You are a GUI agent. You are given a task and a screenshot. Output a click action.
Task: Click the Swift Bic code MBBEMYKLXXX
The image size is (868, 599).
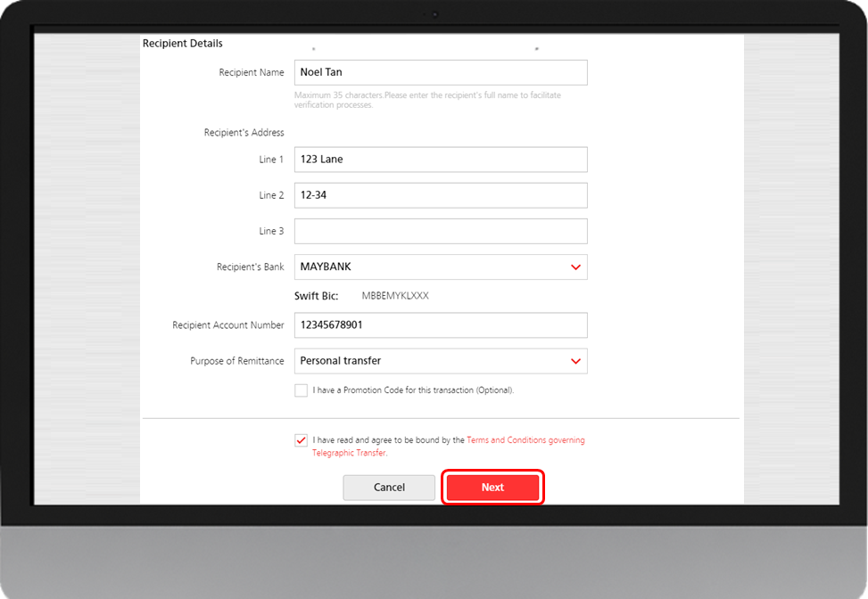click(395, 296)
